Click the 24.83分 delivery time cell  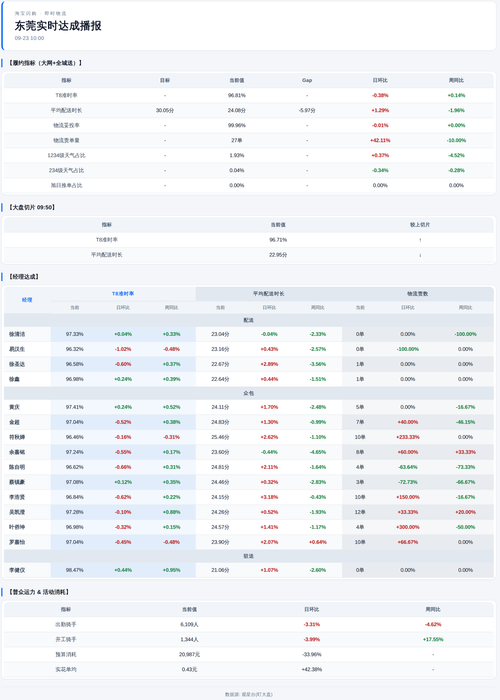tap(220, 422)
